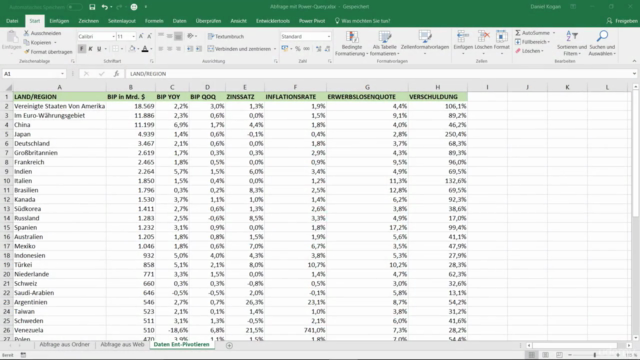Image resolution: width=640 pixels, height=360 pixels.
Task: Open the Zahl group dialog launcher
Action: coord(329,61)
